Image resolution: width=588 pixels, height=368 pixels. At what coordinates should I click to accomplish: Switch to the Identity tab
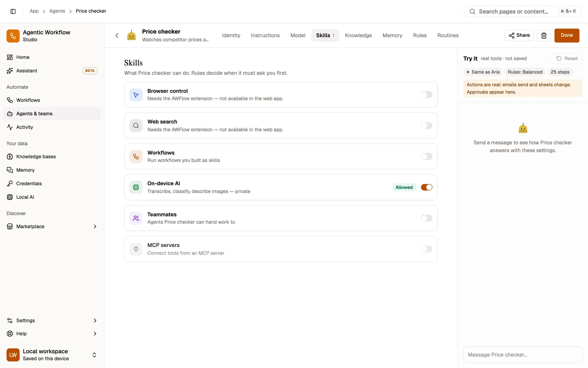[x=231, y=35]
